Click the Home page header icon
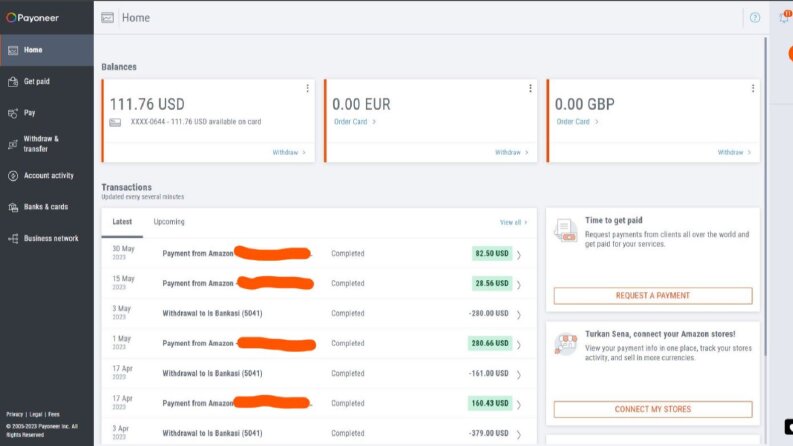This screenshot has height=446, width=793. tap(107, 18)
